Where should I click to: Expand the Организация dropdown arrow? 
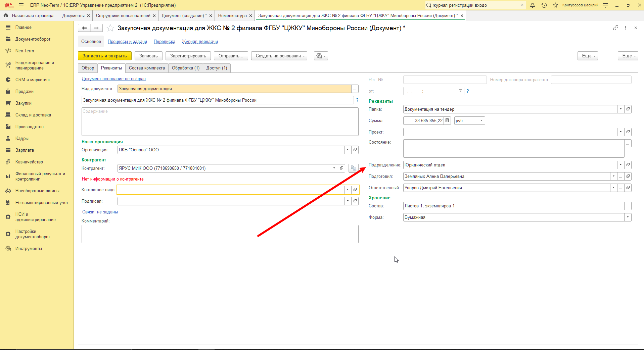tap(348, 150)
